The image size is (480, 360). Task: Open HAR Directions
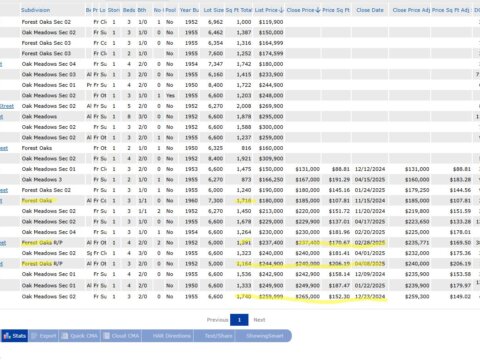[x=168, y=336]
